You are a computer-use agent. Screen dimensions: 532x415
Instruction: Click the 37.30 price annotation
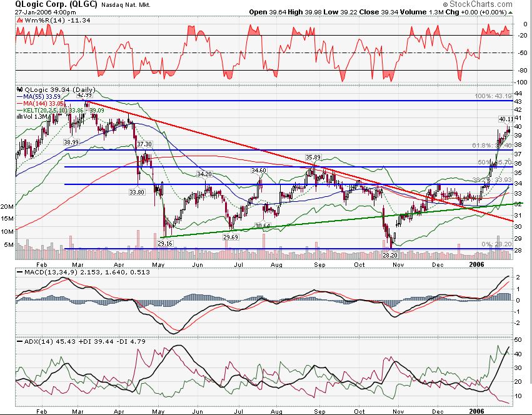(144, 144)
